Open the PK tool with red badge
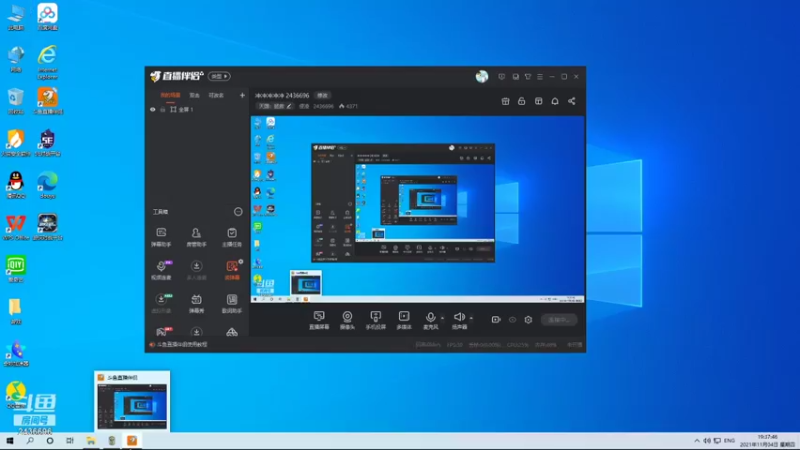This screenshot has height=450, width=800. click(x=162, y=332)
